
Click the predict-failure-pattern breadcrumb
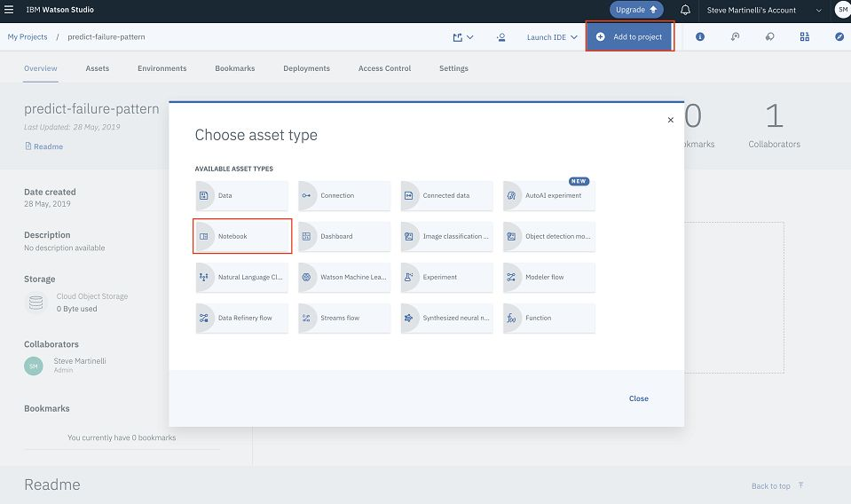tap(106, 37)
